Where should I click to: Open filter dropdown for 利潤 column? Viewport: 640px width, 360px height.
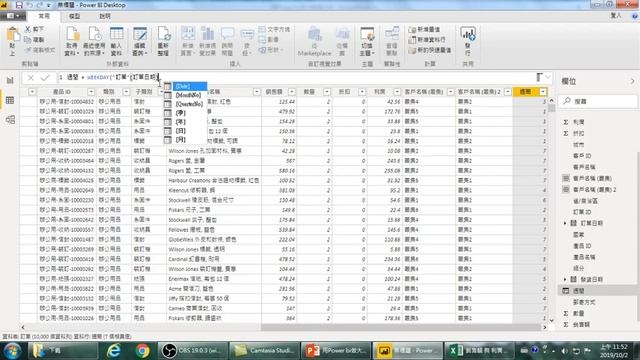click(x=397, y=92)
